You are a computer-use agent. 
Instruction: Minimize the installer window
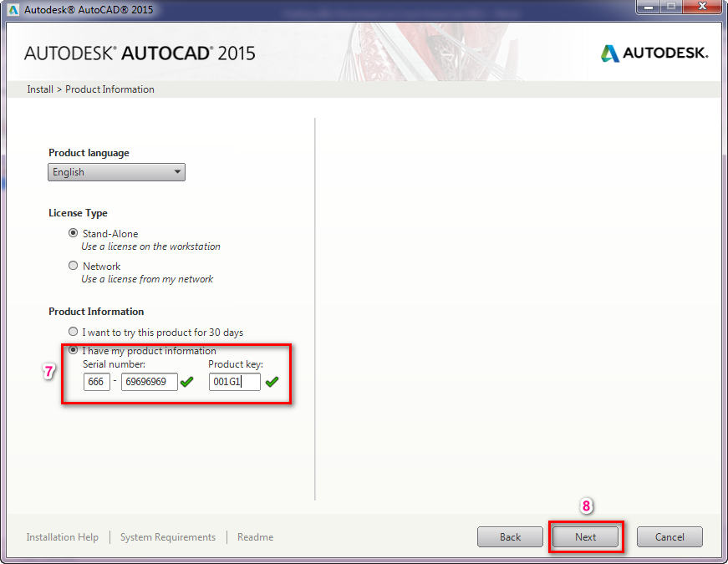click(x=649, y=7)
